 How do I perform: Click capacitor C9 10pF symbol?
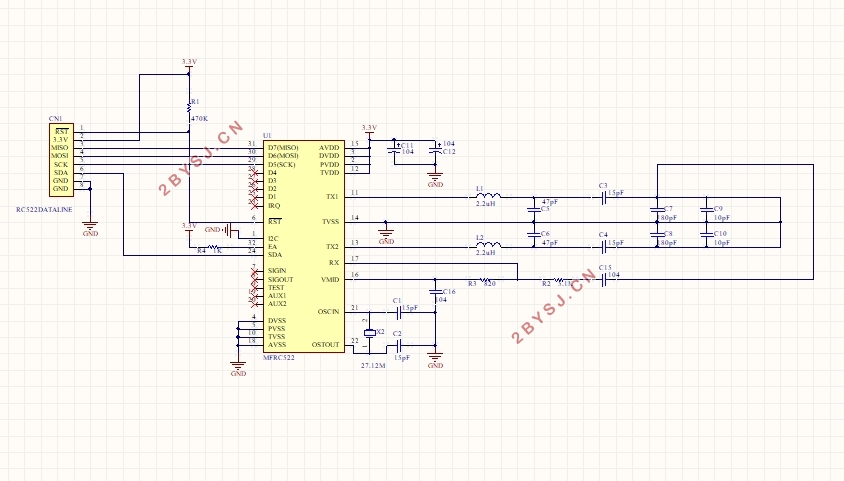707,209
